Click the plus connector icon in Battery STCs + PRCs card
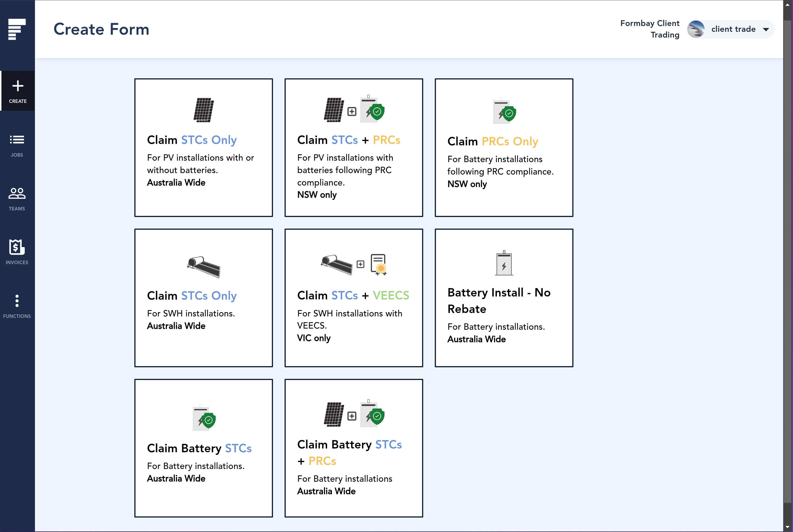Viewport: 793px width, 532px height. [352, 416]
